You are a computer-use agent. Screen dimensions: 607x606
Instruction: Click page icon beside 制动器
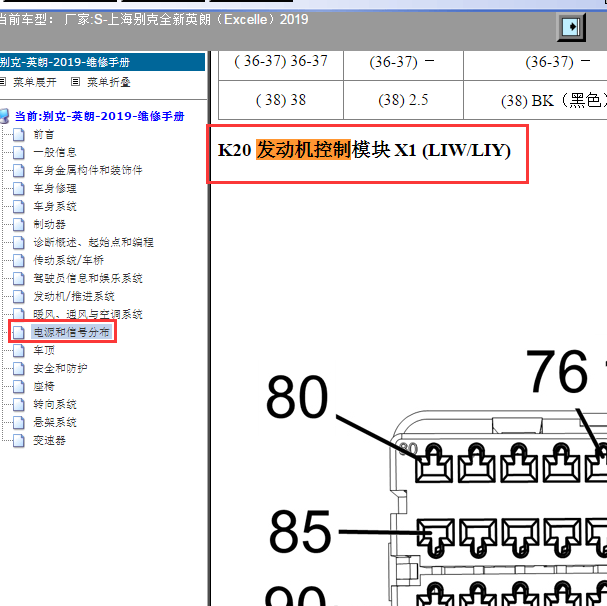18,225
